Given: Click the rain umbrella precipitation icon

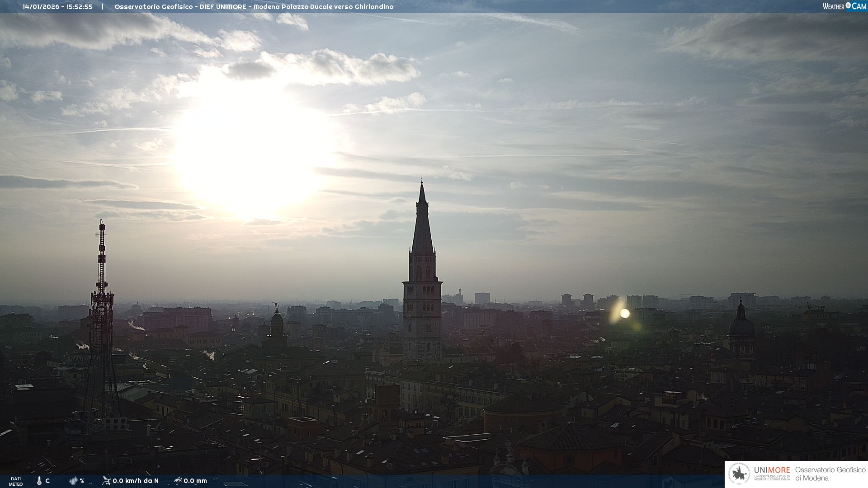Looking at the screenshot, I should click(x=178, y=480).
